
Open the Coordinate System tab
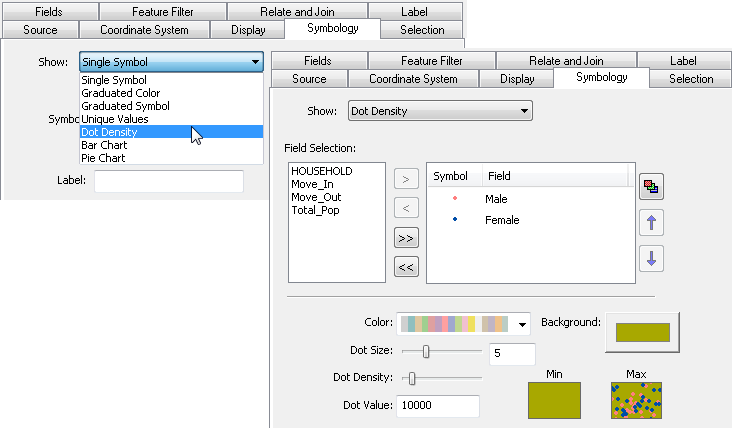coord(412,79)
